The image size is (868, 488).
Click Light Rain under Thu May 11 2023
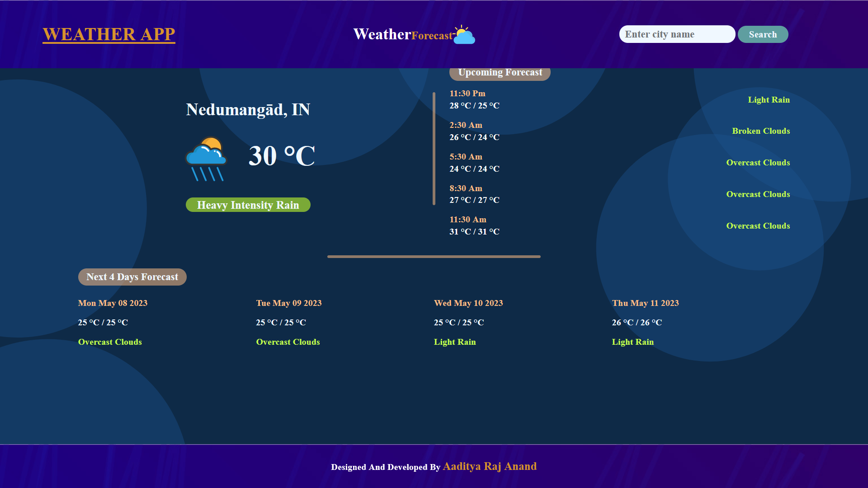tap(632, 342)
